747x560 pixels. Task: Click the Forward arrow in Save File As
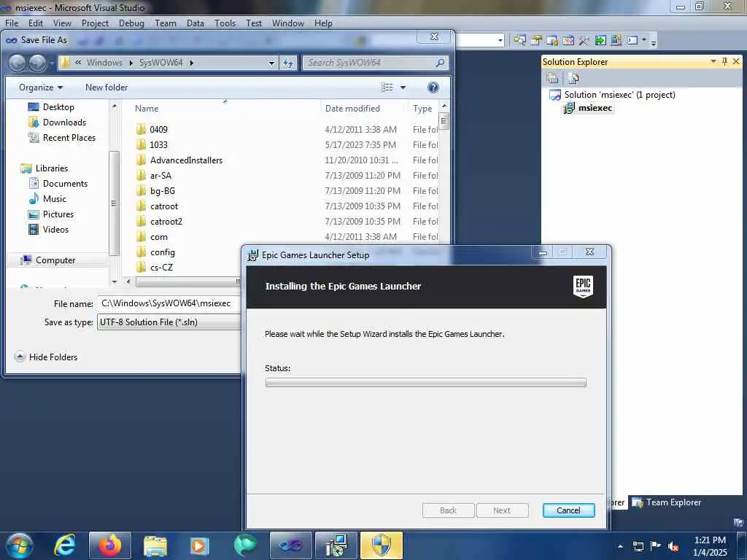pyautogui.click(x=38, y=63)
